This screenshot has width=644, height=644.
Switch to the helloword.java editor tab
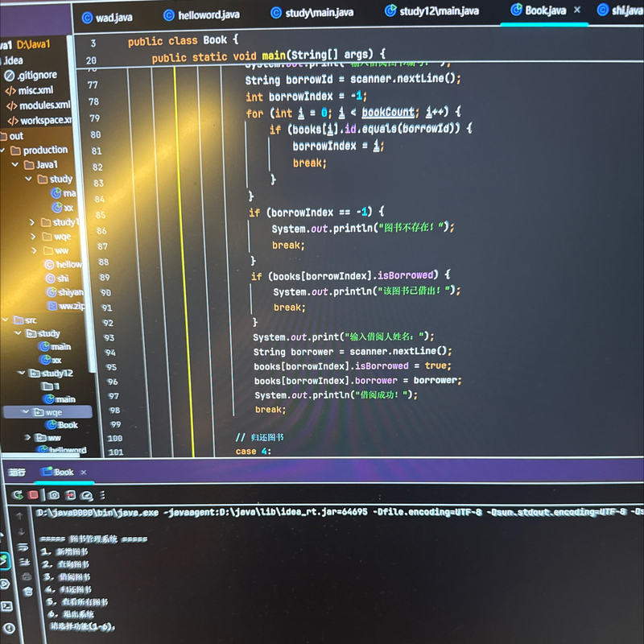point(201,15)
